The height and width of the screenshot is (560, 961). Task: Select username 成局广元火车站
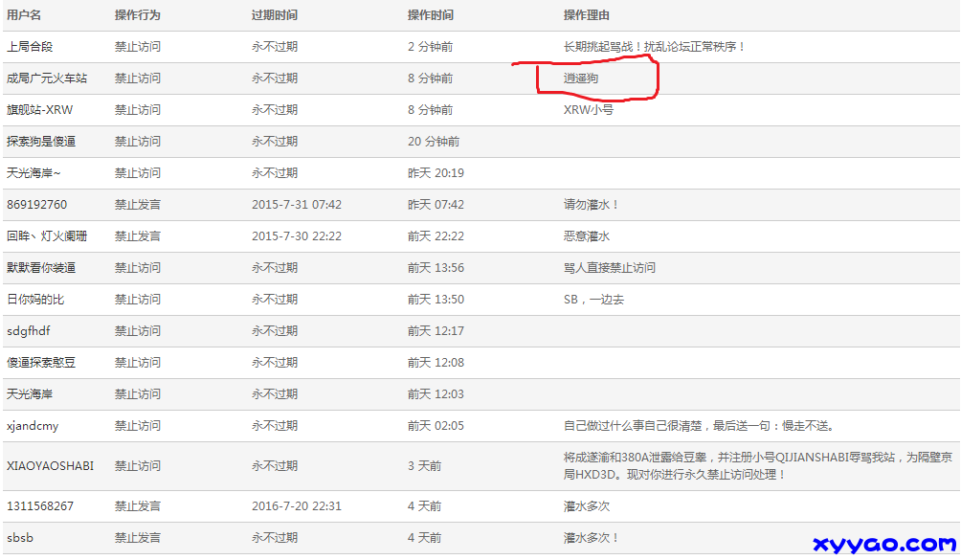[47, 78]
